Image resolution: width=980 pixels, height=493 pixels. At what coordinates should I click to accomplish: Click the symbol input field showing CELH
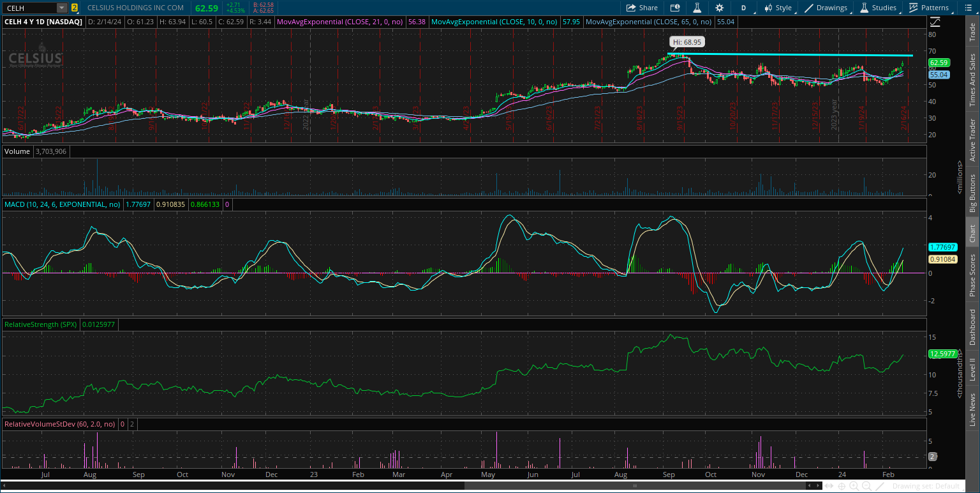29,8
